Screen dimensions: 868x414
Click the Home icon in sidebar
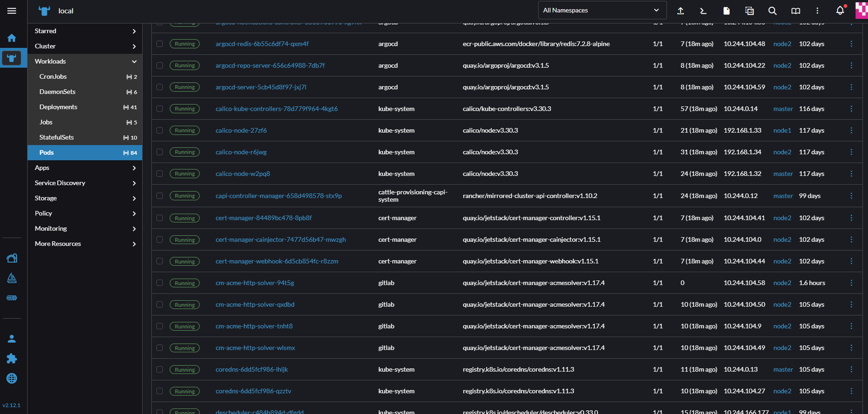coord(12,38)
